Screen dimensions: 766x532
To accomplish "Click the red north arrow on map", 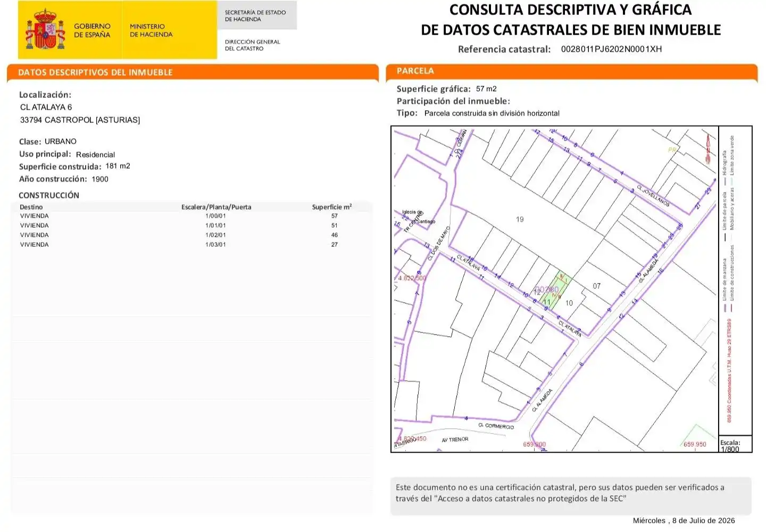I will coord(708,148).
